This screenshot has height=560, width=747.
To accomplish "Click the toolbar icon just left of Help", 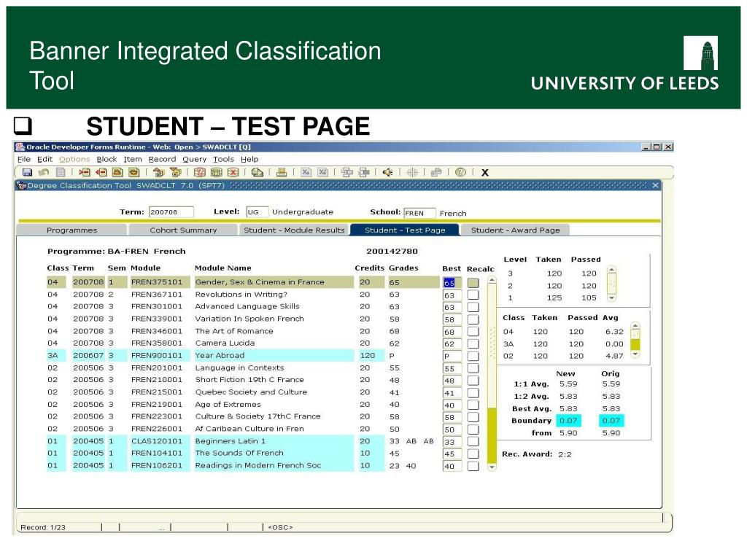I will [436, 172].
